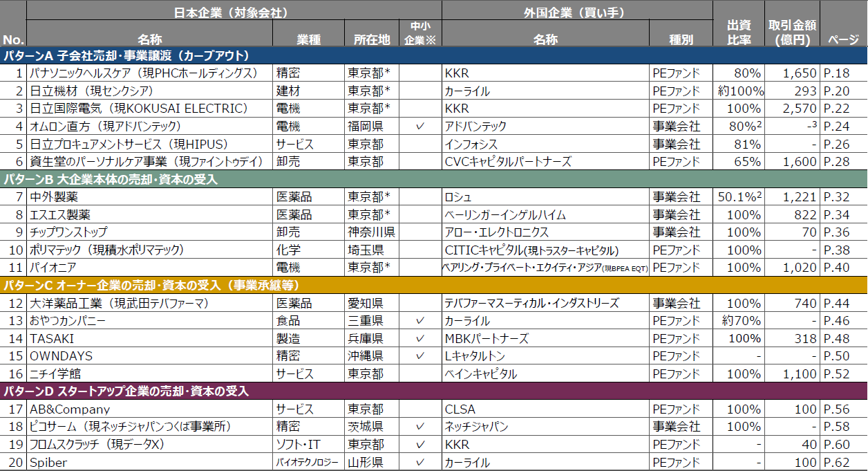Select buyer cell Lキャタルトン
The height and width of the screenshot is (471, 868).
click(545, 356)
